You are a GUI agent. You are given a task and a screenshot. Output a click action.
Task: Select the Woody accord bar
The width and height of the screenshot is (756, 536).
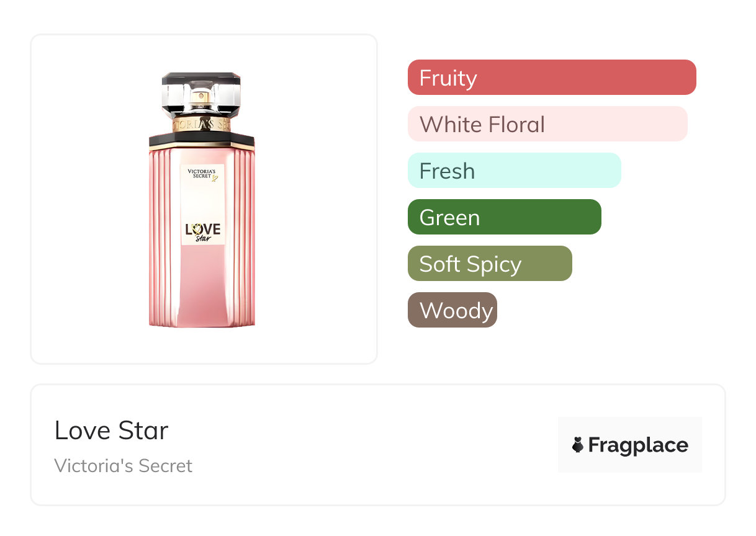tap(452, 310)
